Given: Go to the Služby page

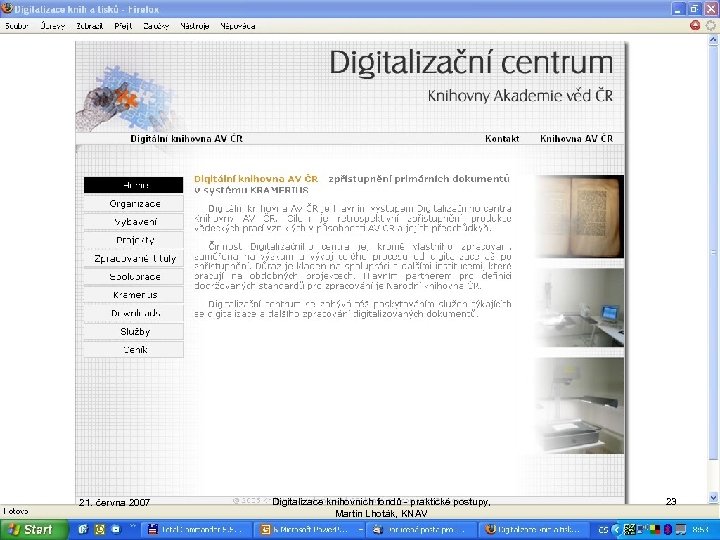Looking at the screenshot, I should pos(133,332).
